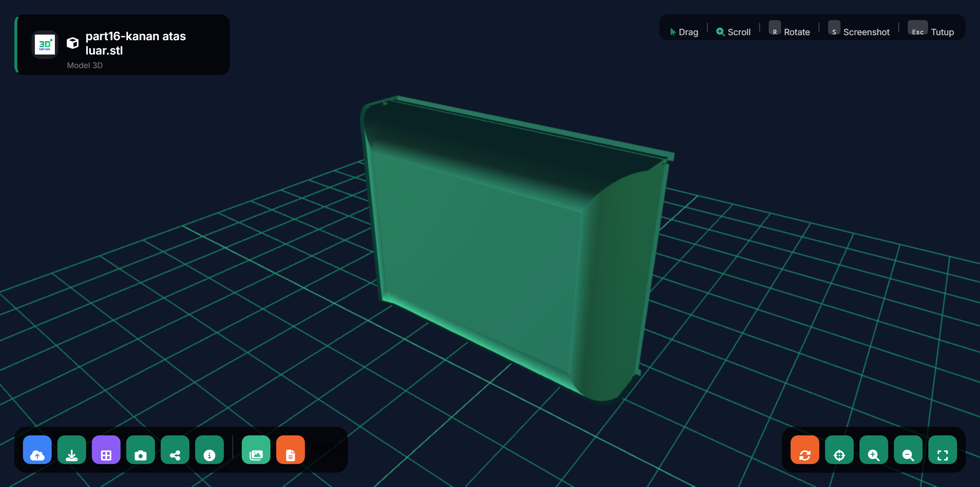Click the Rotate hint label

tap(797, 32)
